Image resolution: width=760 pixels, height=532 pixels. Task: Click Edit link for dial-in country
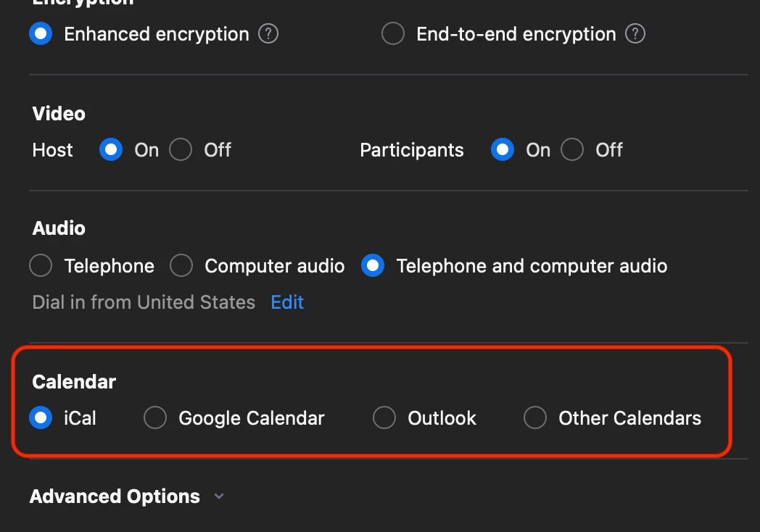click(x=287, y=302)
